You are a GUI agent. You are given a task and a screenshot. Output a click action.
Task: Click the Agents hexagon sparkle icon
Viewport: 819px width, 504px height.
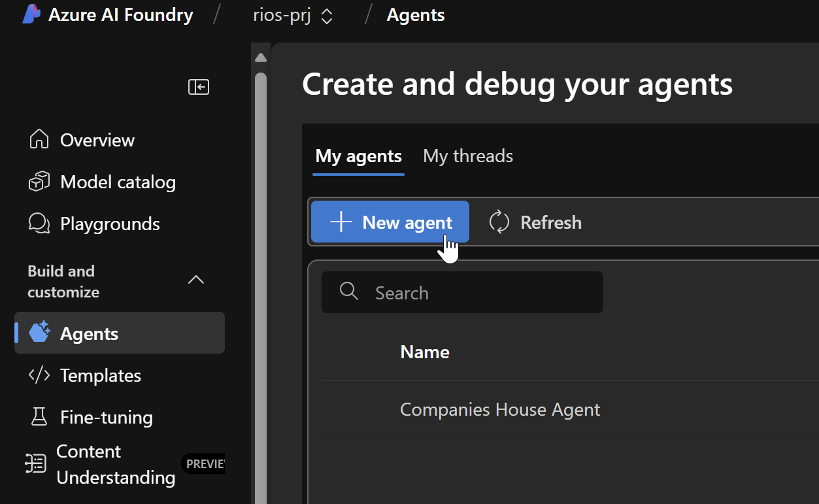[x=40, y=332]
